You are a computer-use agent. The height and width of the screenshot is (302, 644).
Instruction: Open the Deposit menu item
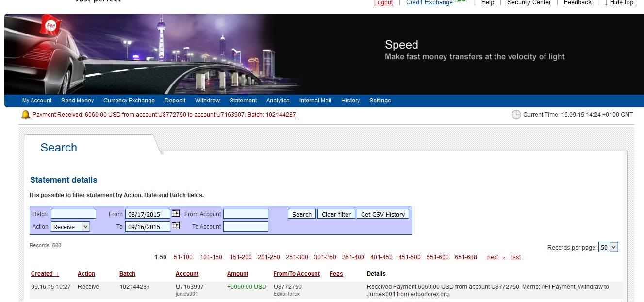(175, 101)
